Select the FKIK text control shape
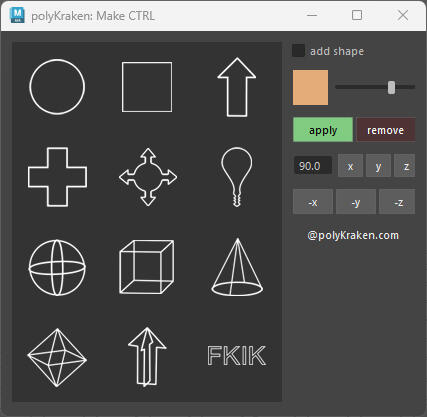 click(237, 356)
